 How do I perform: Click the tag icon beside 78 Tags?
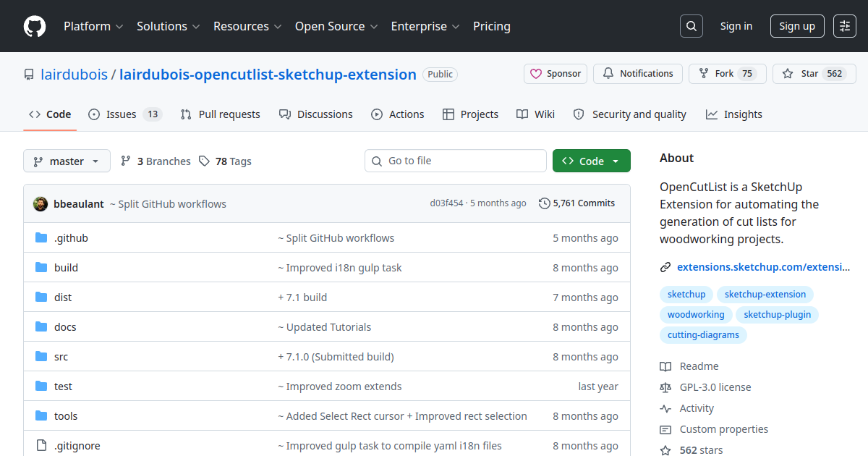click(x=205, y=161)
